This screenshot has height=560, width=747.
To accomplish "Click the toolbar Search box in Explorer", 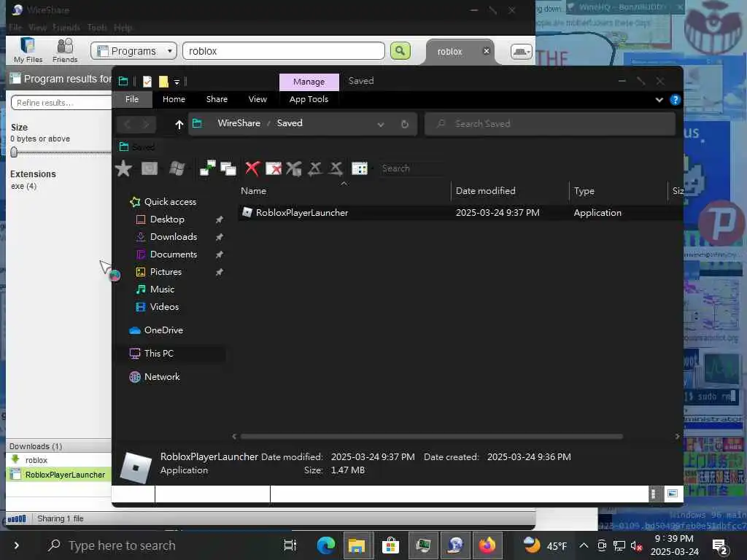I will [412, 168].
